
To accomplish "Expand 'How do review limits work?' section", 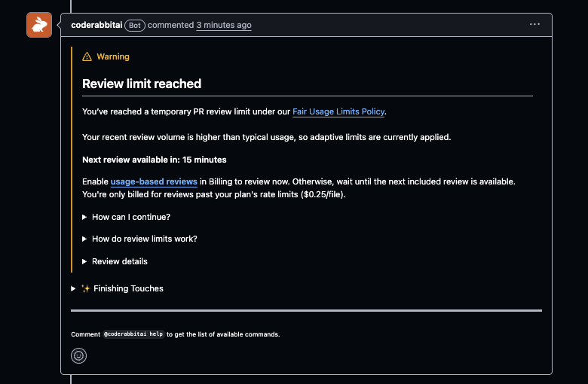I will [140, 239].
